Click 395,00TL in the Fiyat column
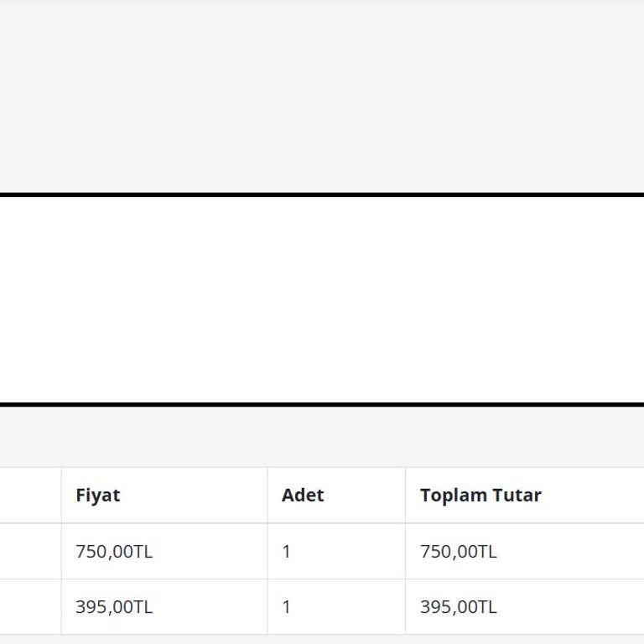This screenshot has height=644, width=644. 114,606
